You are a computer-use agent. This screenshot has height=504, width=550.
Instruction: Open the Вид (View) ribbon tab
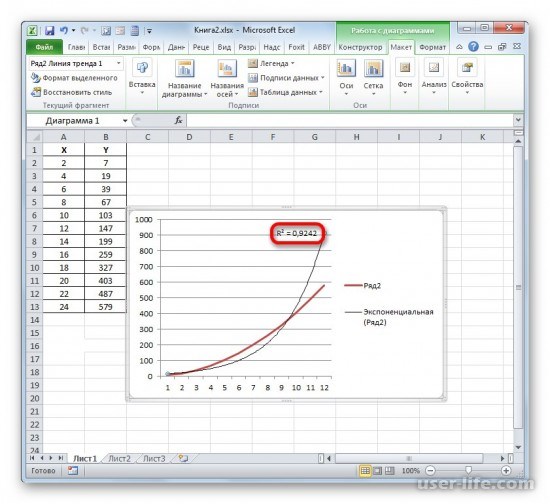coord(224,47)
